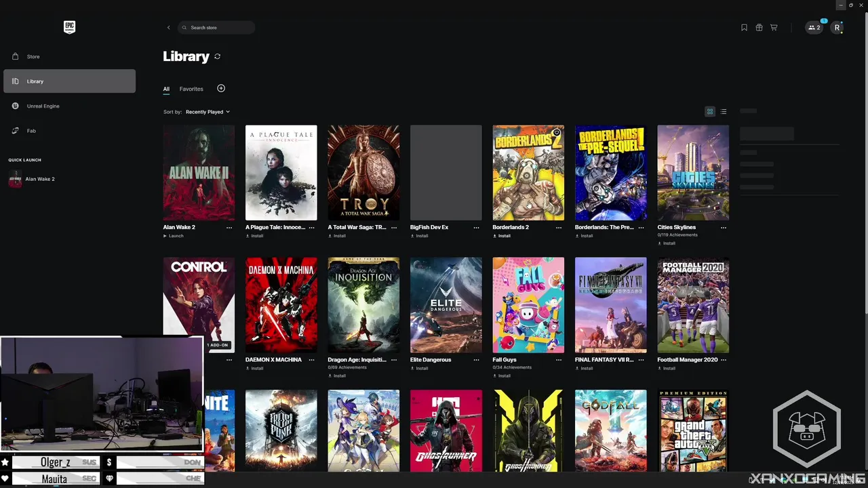Image resolution: width=868 pixels, height=488 pixels.
Task: Open options for Dragon Age Inquisition
Action: click(394, 360)
